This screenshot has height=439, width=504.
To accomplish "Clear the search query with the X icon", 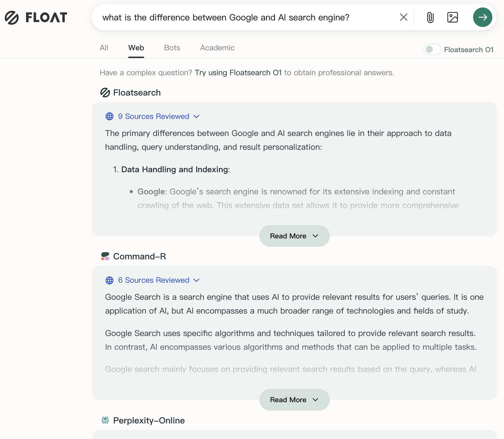I will coord(404,17).
